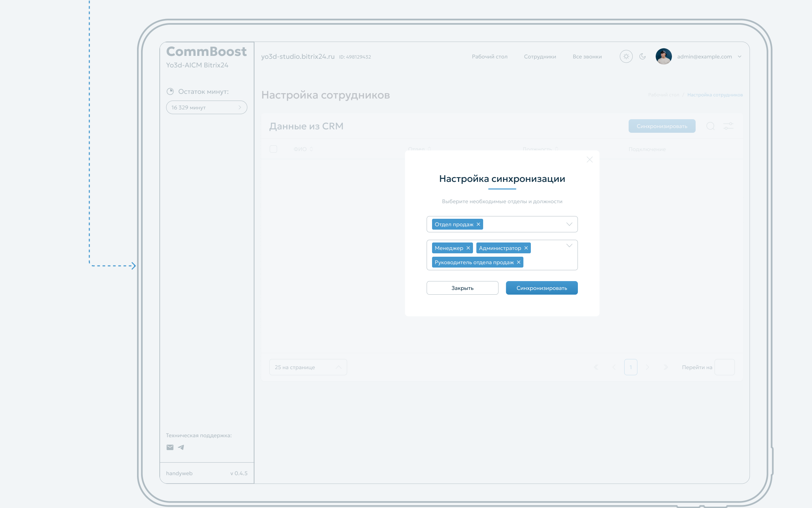Click the user avatar photo
812x508 pixels.
664,57
